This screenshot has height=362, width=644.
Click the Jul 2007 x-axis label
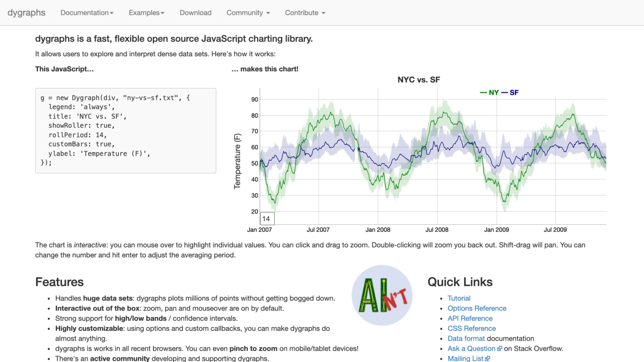(x=318, y=230)
